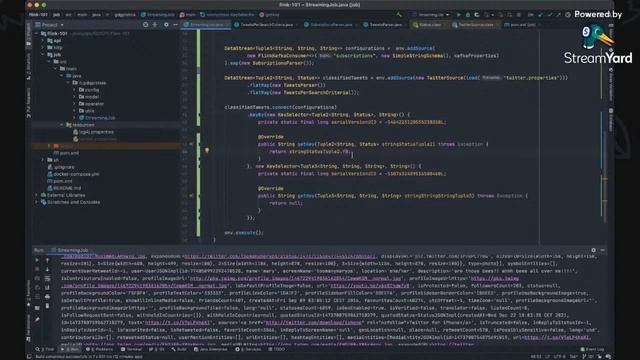Place cursor on env.execute() line in editor
This screenshot has width=640, height=360.
(x=244, y=233)
